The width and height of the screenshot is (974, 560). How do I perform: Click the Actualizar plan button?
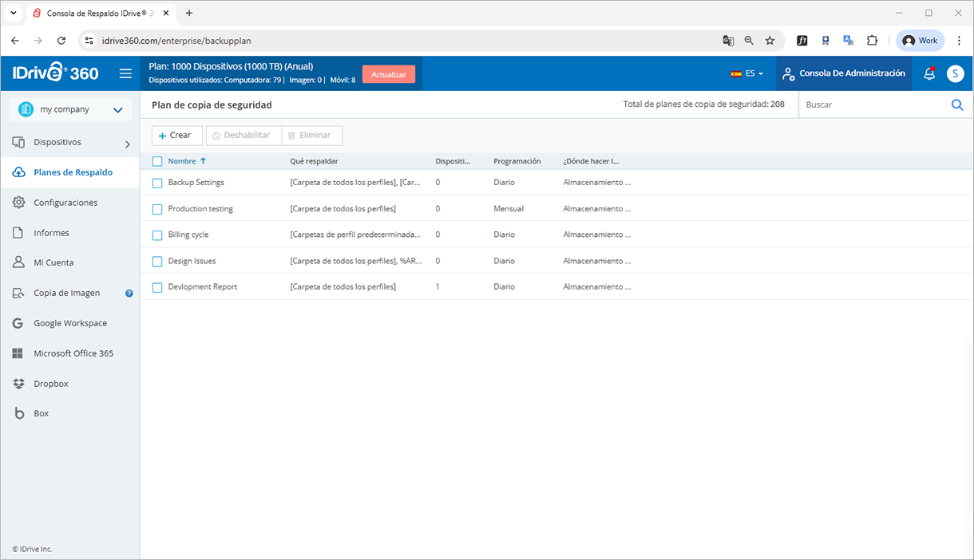389,73
